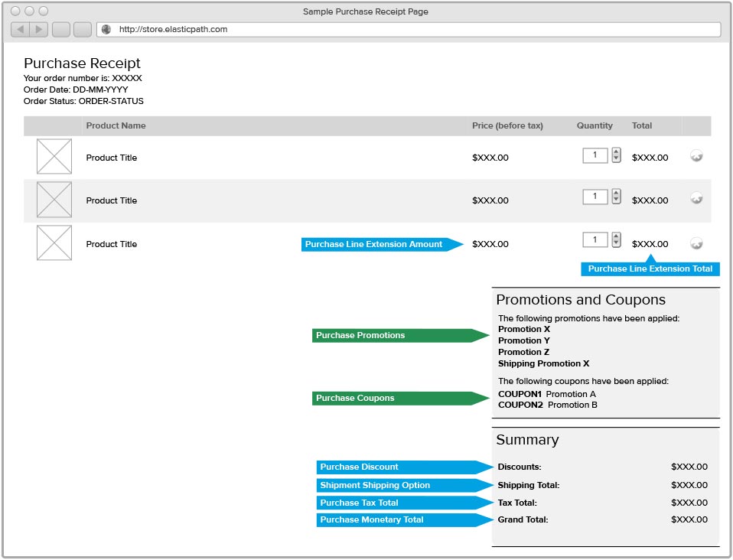Sort by the Product Name column header
This screenshot has height=560, width=733.
tap(116, 125)
